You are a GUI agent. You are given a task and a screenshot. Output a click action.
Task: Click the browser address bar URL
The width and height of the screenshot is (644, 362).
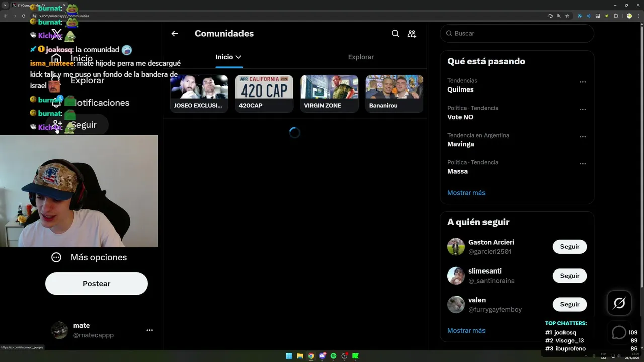click(64, 16)
